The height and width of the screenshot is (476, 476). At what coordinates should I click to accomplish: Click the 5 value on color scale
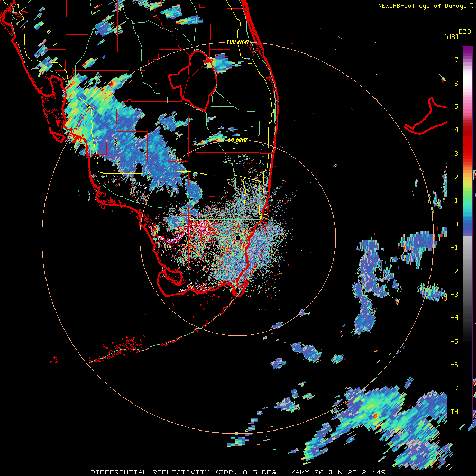click(x=456, y=106)
